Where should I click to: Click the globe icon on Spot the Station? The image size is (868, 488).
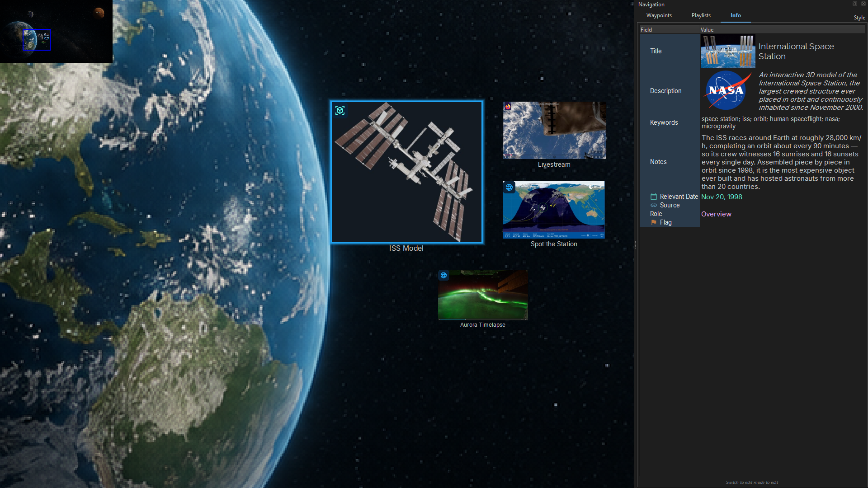(x=509, y=187)
